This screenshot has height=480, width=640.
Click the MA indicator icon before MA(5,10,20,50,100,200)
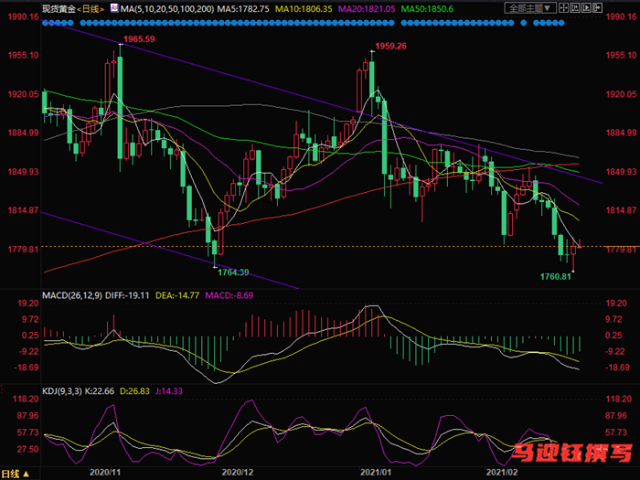tap(114, 8)
